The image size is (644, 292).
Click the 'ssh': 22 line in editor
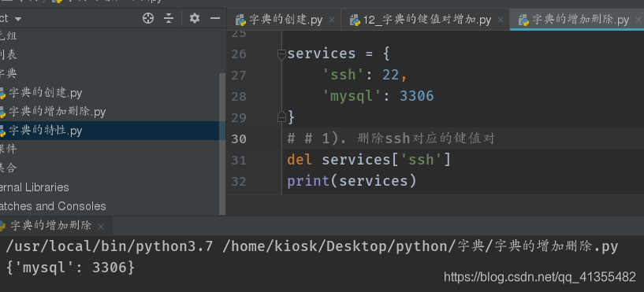click(x=365, y=75)
